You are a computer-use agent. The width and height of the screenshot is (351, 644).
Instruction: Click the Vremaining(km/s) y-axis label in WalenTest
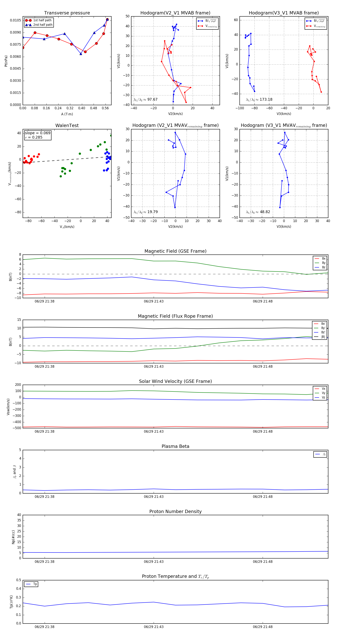(x=10, y=173)
